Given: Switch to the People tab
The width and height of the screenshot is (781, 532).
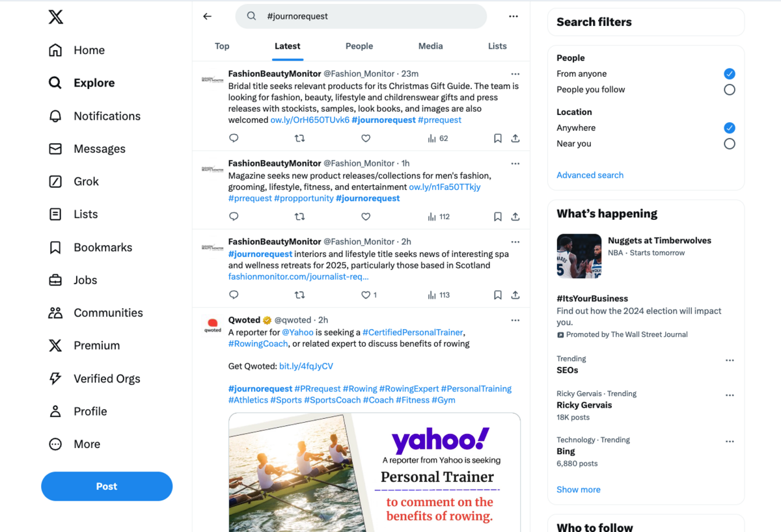Looking at the screenshot, I should pos(359,46).
